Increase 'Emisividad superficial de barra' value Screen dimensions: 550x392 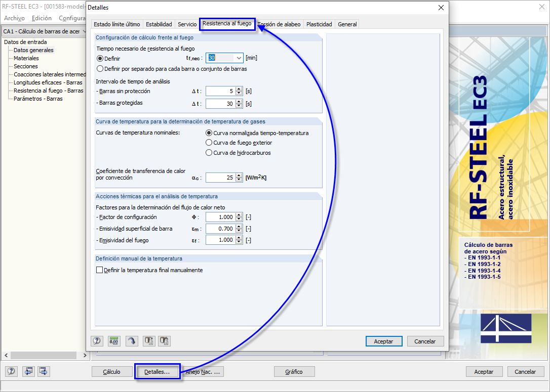(239, 227)
